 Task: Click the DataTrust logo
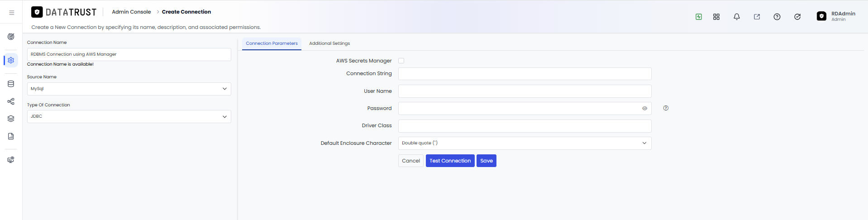pyautogui.click(x=64, y=12)
